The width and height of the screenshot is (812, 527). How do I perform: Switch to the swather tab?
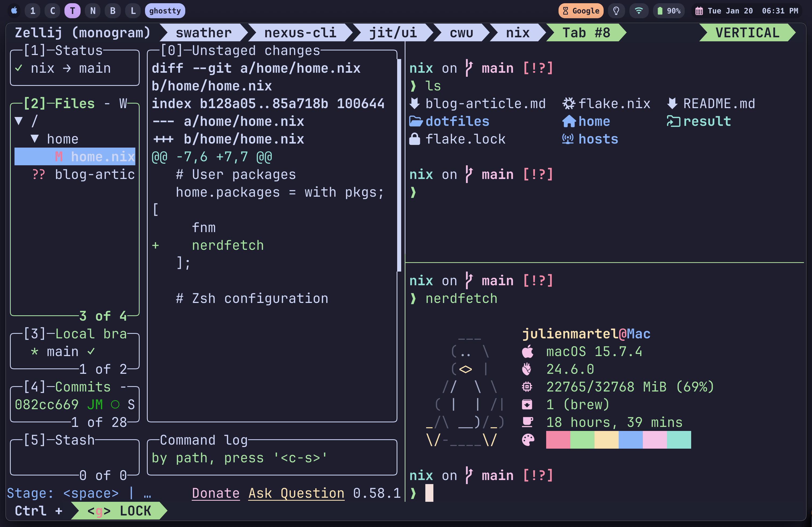point(204,33)
